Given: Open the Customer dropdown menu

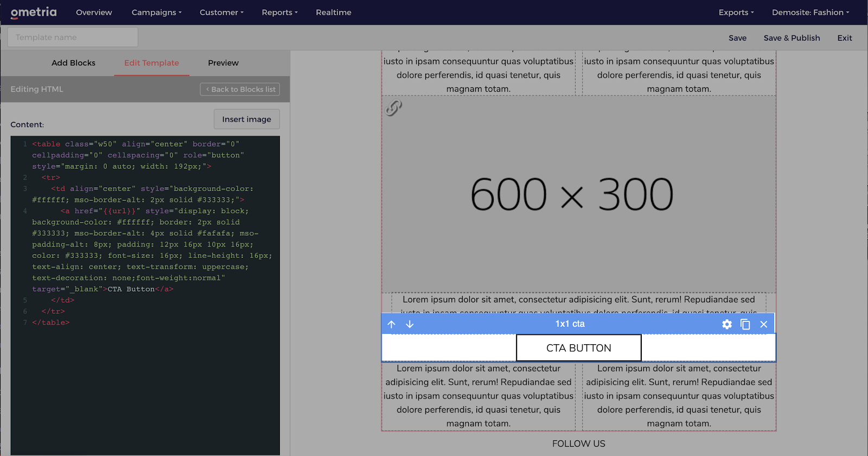Looking at the screenshot, I should tap(221, 12).
